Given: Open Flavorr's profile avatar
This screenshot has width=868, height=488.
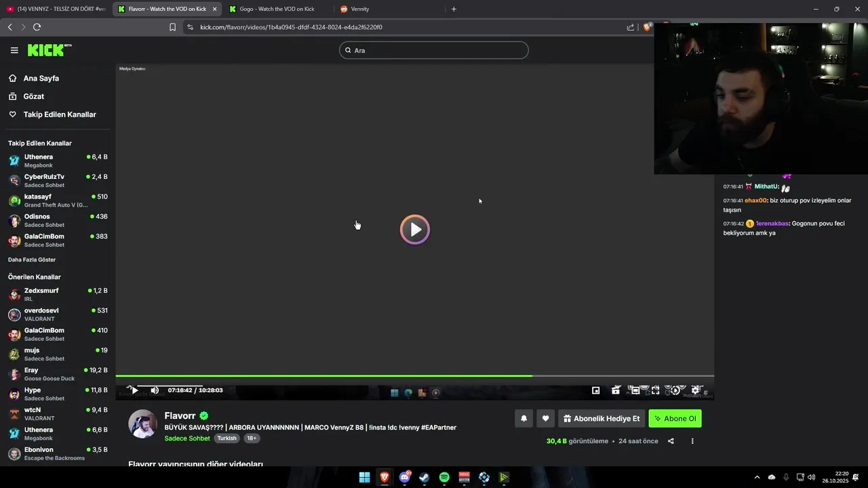Looking at the screenshot, I should point(143,424).
